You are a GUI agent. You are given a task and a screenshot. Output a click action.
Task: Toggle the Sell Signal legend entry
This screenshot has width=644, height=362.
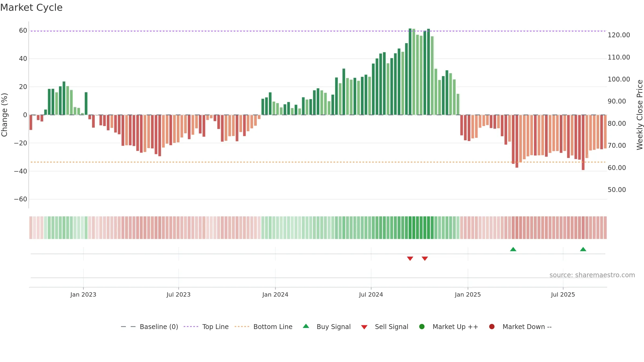click(385, 327)
